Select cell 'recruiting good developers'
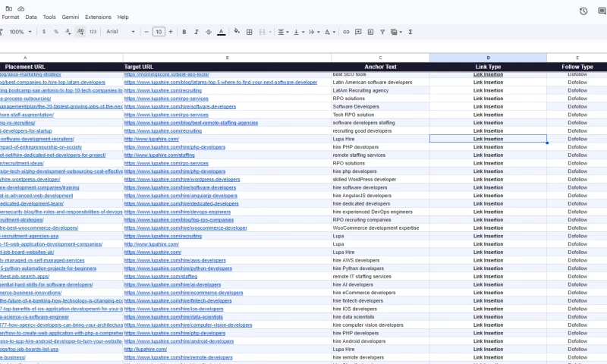The image size is (607, 364). pyautogui.click(x=381, y=130)
